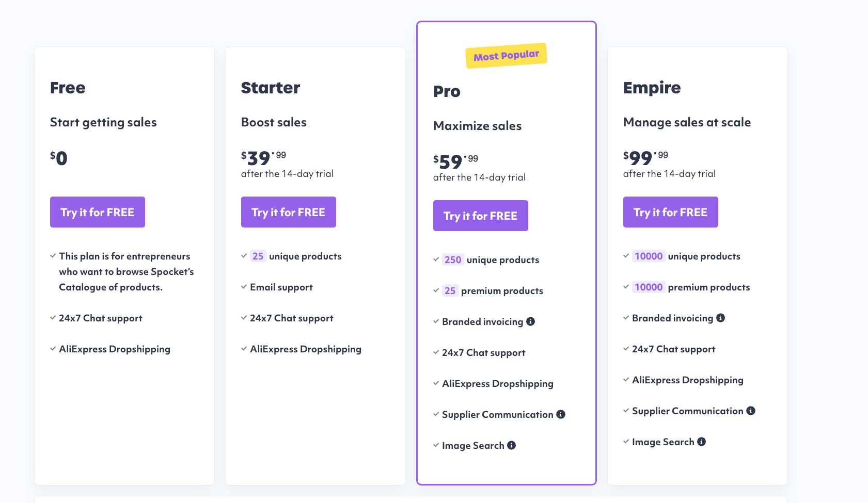Open the info tooltip for Empire Supplier Communication

point(751,411)
